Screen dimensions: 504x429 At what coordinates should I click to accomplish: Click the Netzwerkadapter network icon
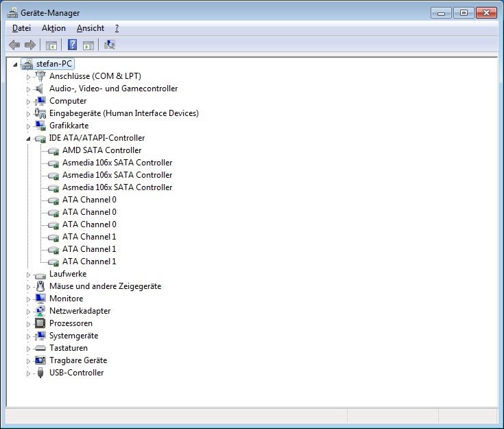pyautogui.click(x=40, y=311)
